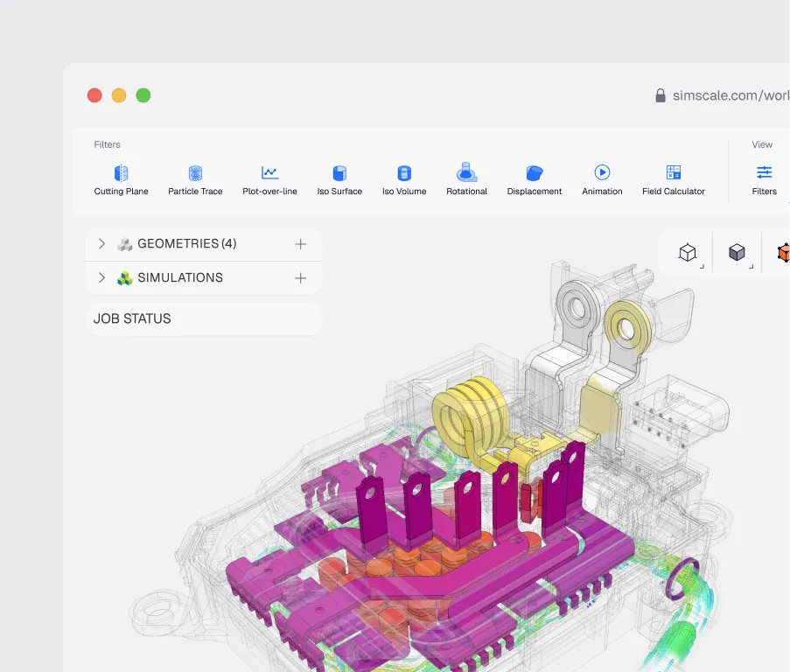Switch to solid shaded cube view
Image resolution: width=790 pixels, height=672 pixels.
click(737, 252)
